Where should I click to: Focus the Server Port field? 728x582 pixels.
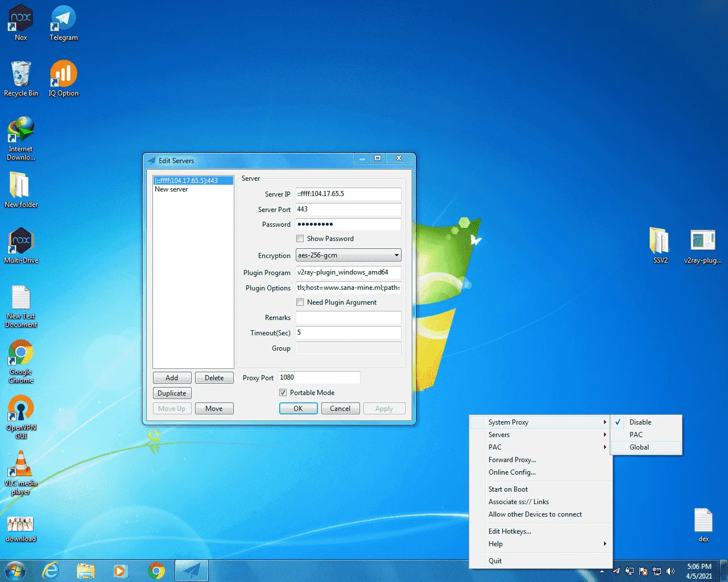pyautogui.click(x=348, y=209)
